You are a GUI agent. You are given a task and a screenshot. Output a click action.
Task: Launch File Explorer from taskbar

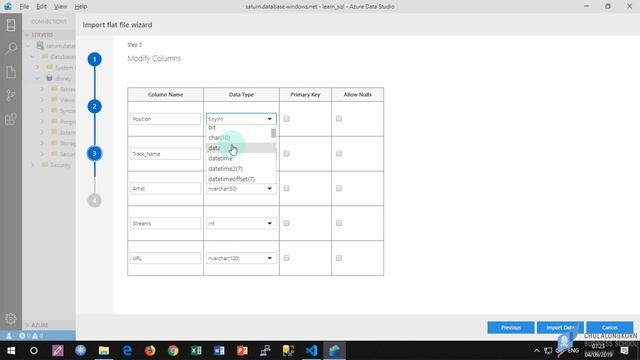(x=104, y=351)
